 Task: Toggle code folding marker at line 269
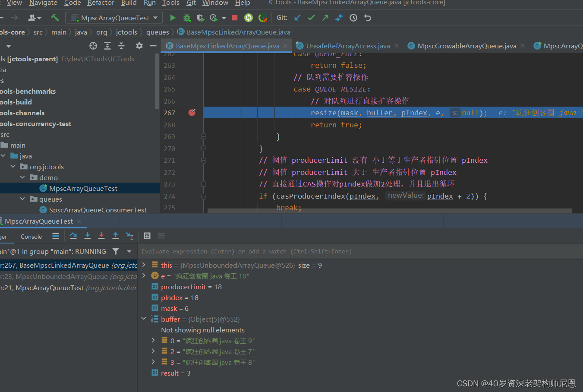(204, 136)
